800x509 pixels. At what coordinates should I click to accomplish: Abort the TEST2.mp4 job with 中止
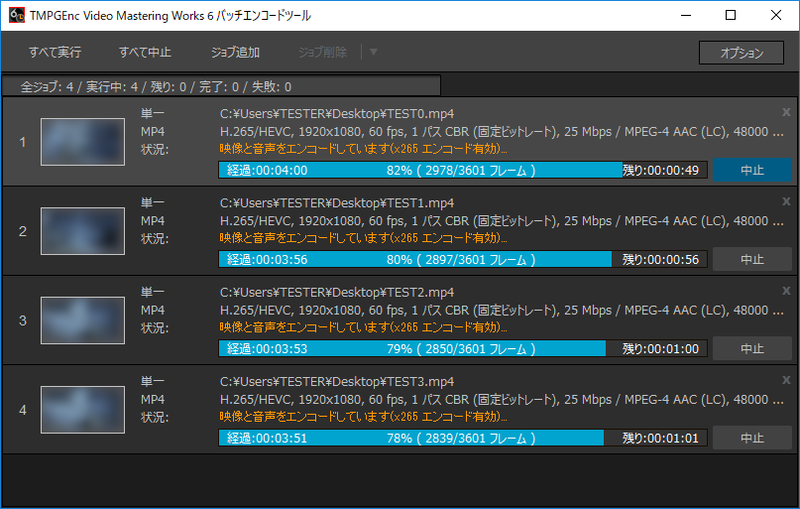pyautogui.click(x=752, y=348)
